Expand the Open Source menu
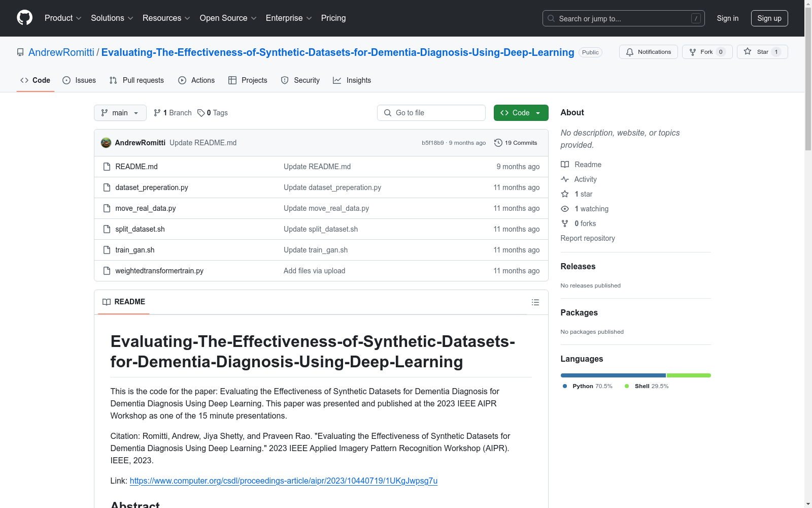This screenshot has height=508, width=812. coord(228,18)
